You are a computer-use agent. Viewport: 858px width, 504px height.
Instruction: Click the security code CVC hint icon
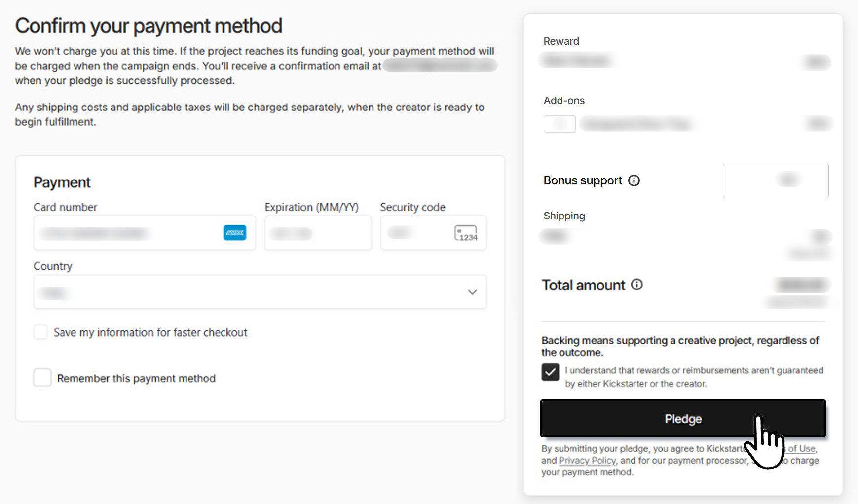466,233
